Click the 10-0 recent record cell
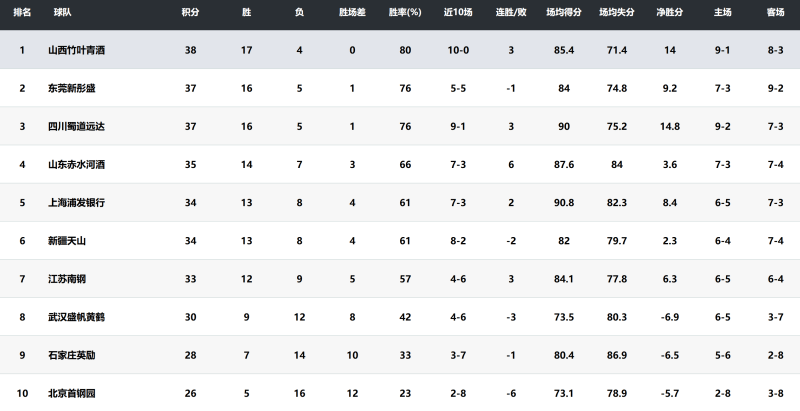This screenshot has width=800, height=411. 458,50
